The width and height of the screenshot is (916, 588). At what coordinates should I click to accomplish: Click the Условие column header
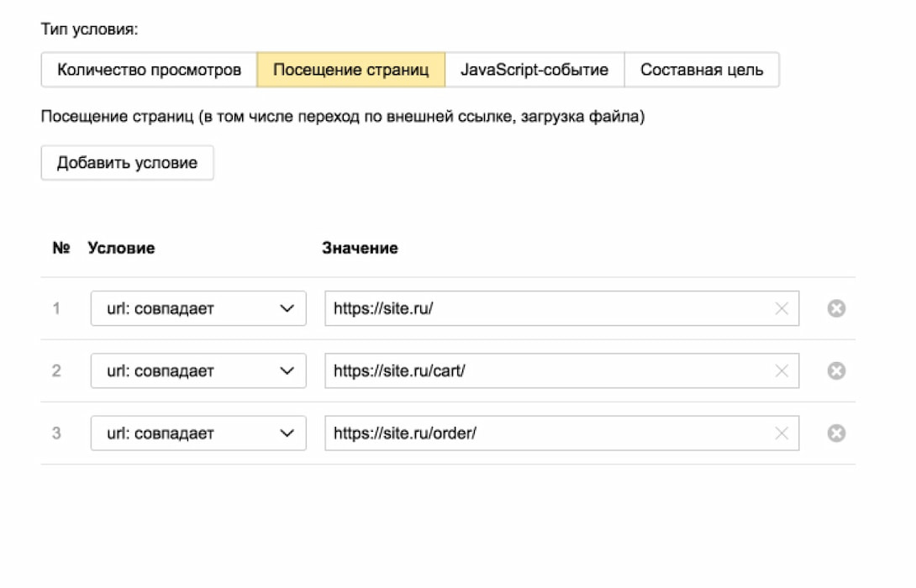point(122,248)
